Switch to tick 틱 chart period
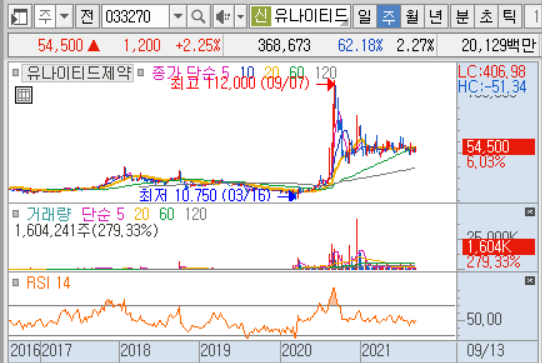The width and height of the screenshot is (542, 363). 510,16
